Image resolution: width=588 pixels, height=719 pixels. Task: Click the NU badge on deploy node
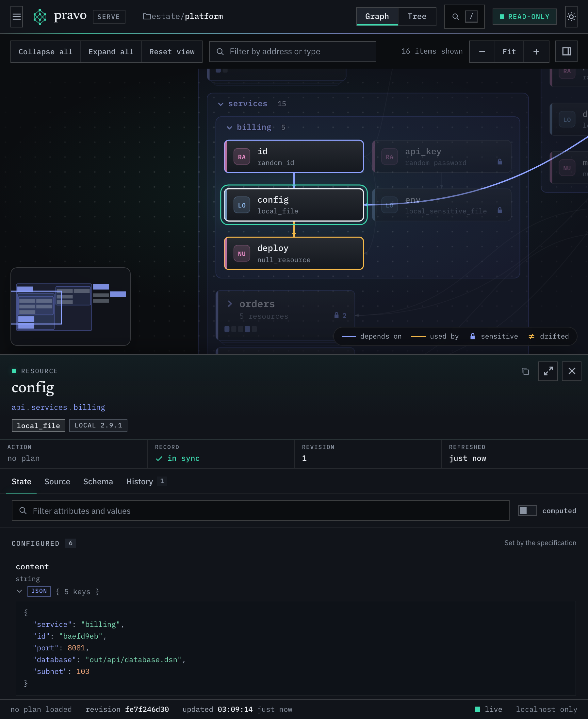pos(242,254)
